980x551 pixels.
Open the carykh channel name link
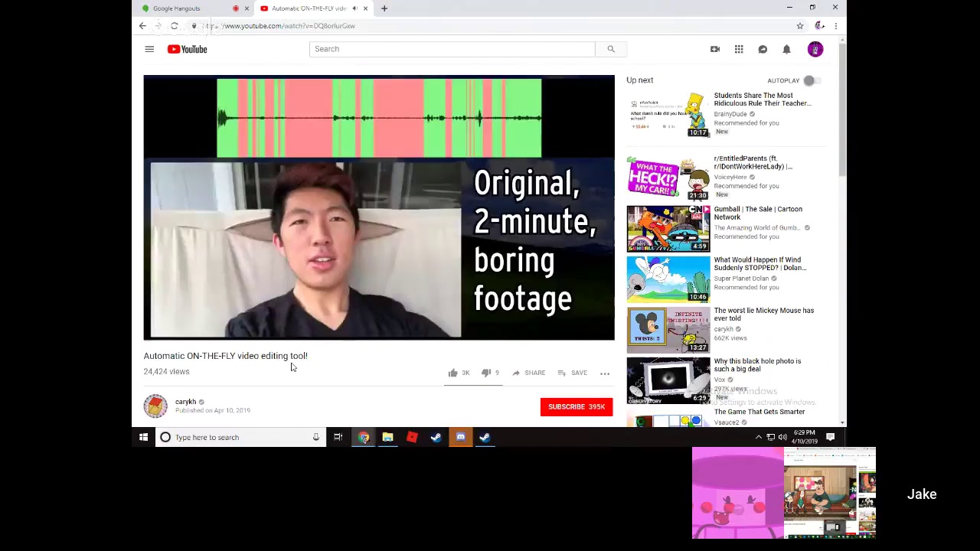(185, 402)
